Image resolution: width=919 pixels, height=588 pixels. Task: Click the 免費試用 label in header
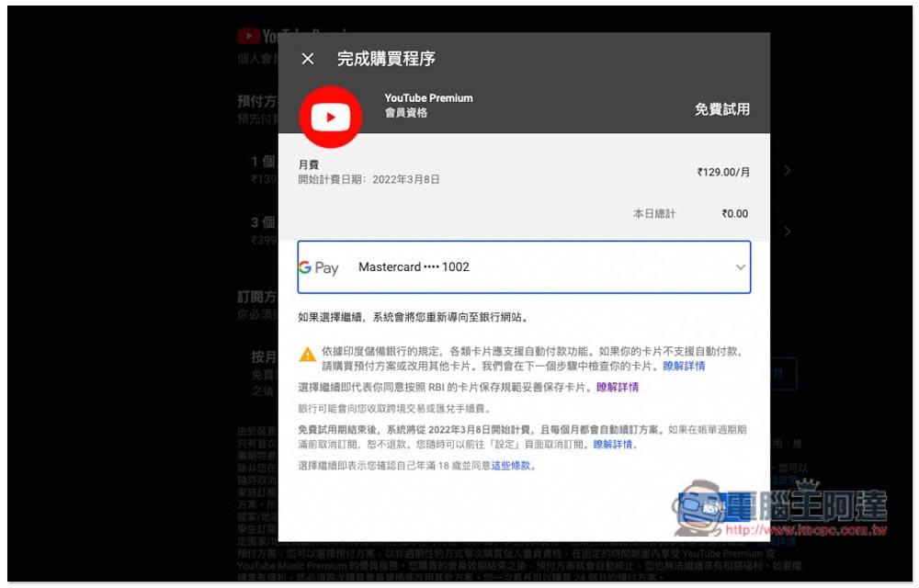pyautogui.click(x=722, y=109)
